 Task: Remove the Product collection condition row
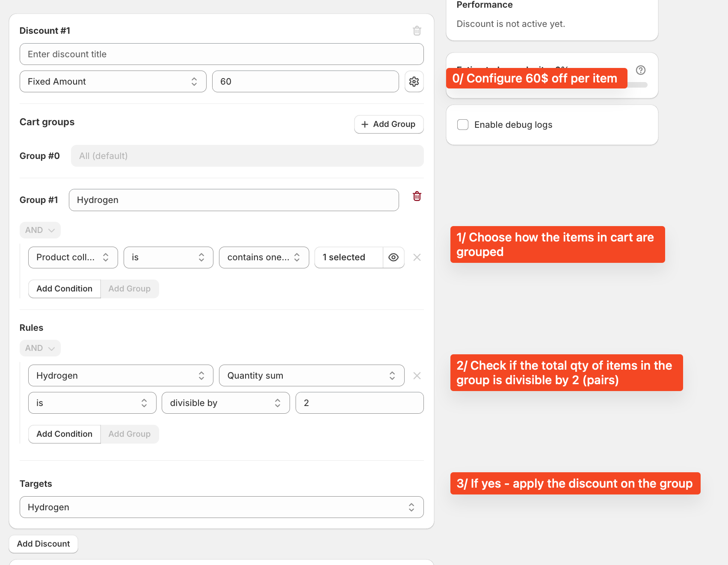pyautogui.click(x=417, y=257)
